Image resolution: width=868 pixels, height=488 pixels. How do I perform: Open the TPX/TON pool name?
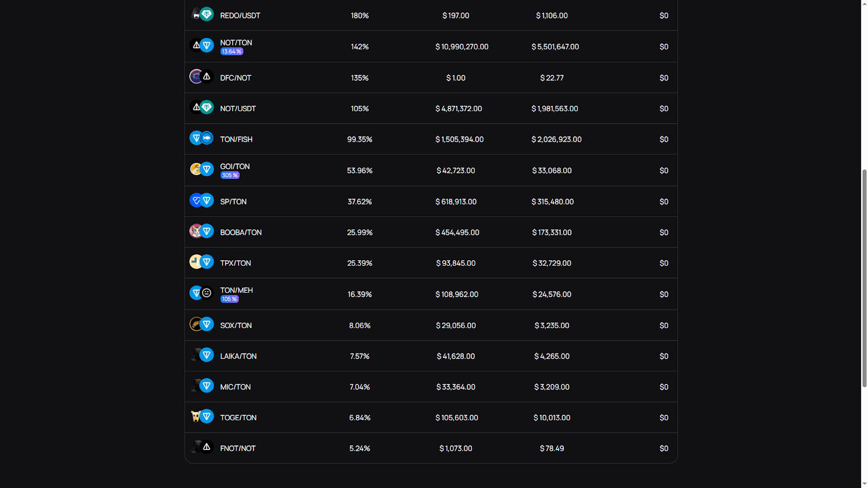click(235, 263)
